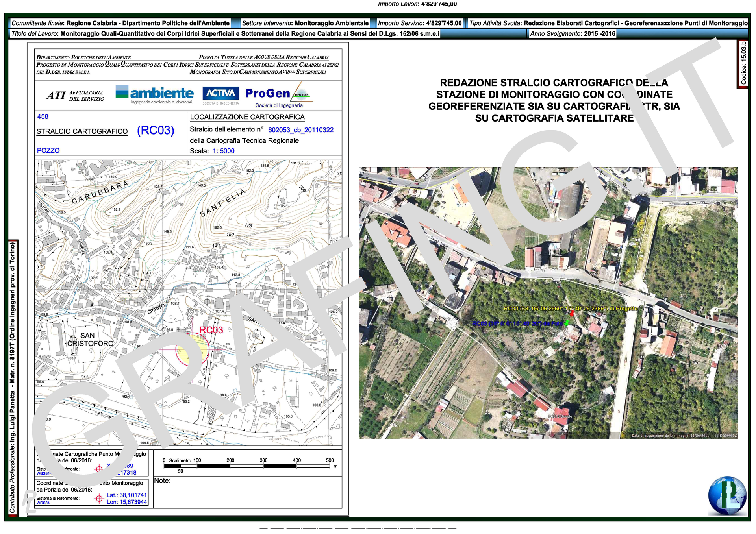Click the Codice 15.03.b vertical tab
This screenshot has width=756, height=534.
743,64
